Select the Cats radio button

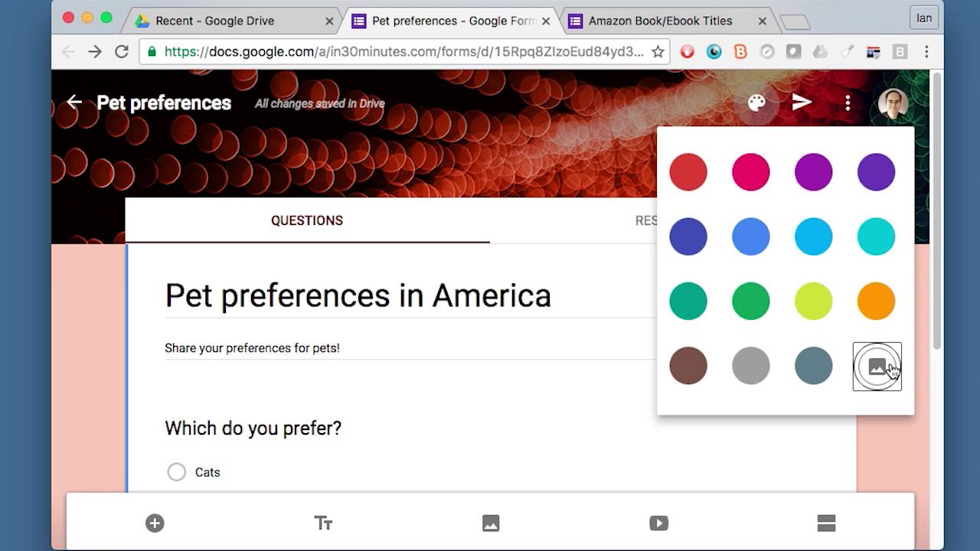pyautogui.click(x=177, y=472)
